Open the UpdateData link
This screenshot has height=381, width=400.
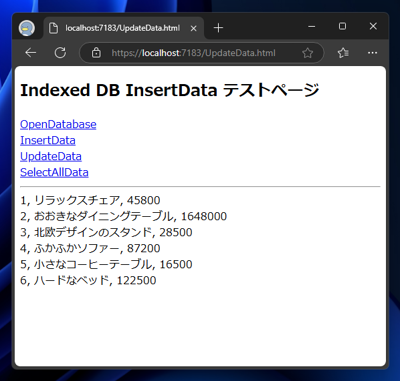(x=51, y=156)
